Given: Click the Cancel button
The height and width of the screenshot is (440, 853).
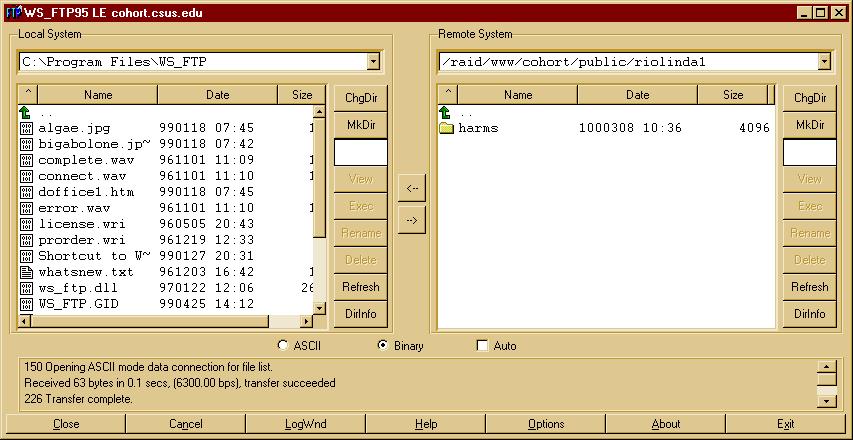Looking at the screenshot, I should [x=186, y=424].
